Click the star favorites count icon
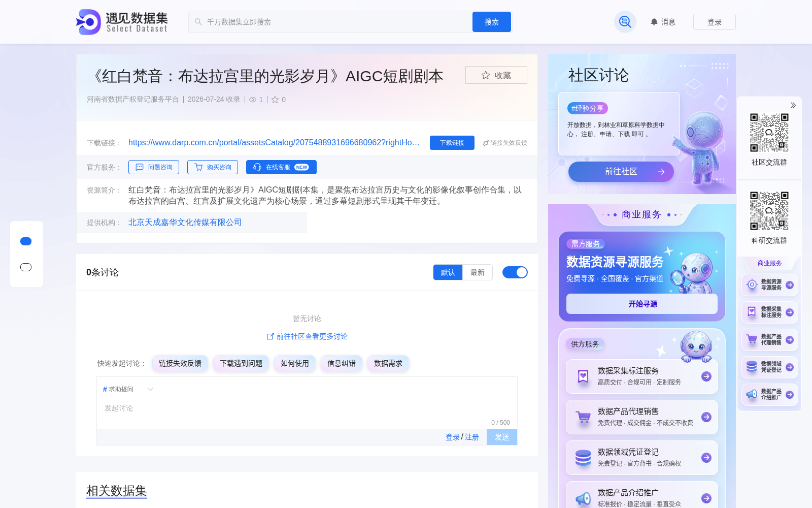Viewport: 812px width, 508px height. pyautogui.click(x=275, y=100)
